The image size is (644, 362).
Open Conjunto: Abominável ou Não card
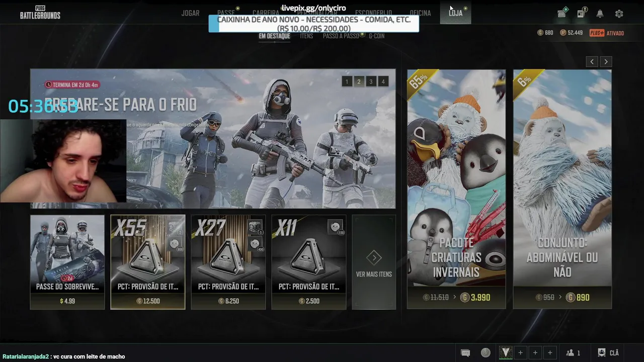(562, 189)
